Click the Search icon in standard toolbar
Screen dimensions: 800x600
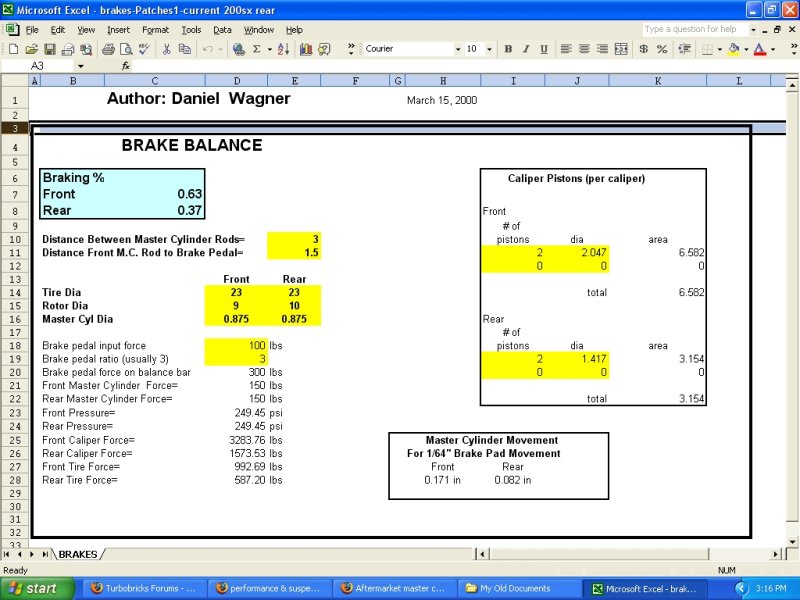point(86,49)
